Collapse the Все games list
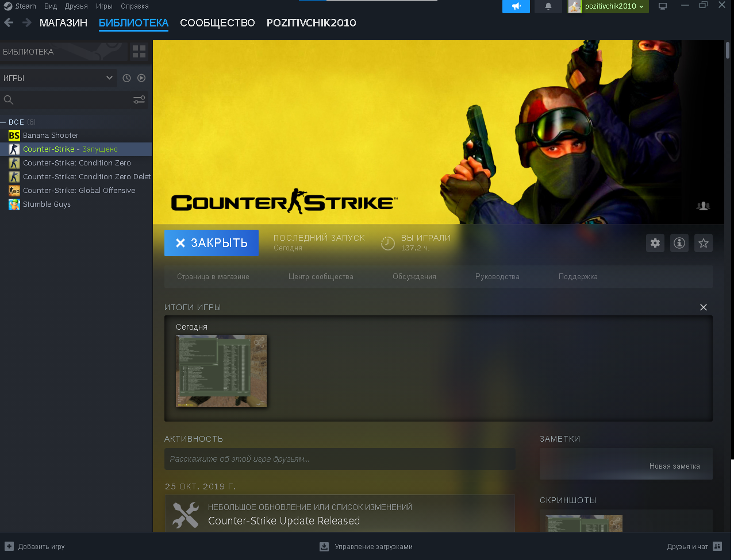 point(3,122)
